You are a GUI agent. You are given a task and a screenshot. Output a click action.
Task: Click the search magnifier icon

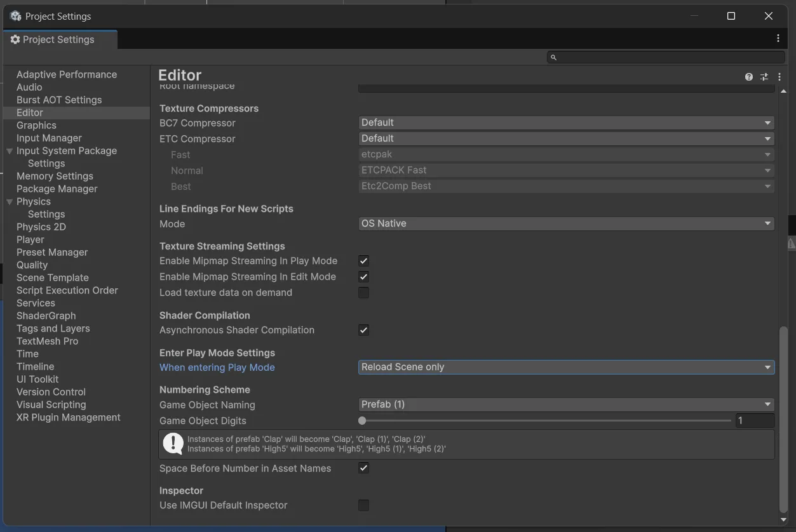[x=553, y=58]
